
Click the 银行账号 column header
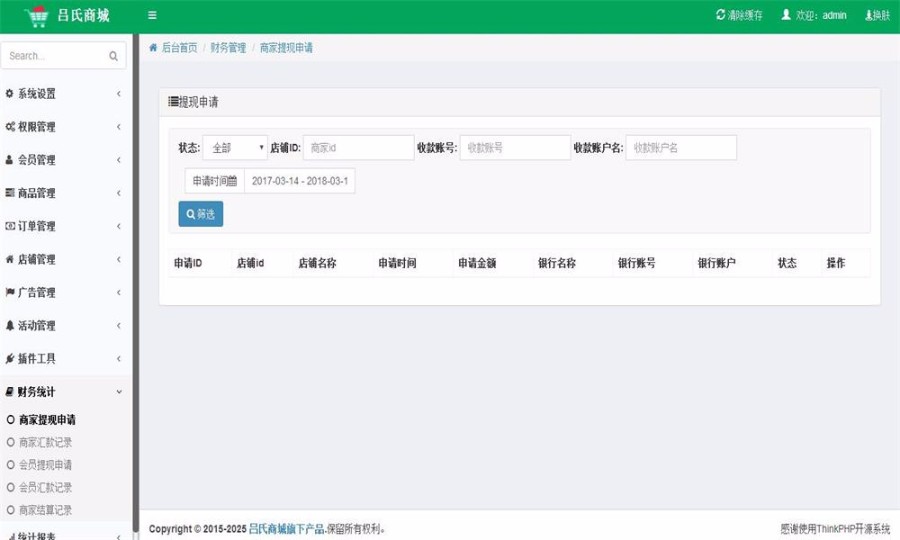pyautogui.click(x=637, y=263)
